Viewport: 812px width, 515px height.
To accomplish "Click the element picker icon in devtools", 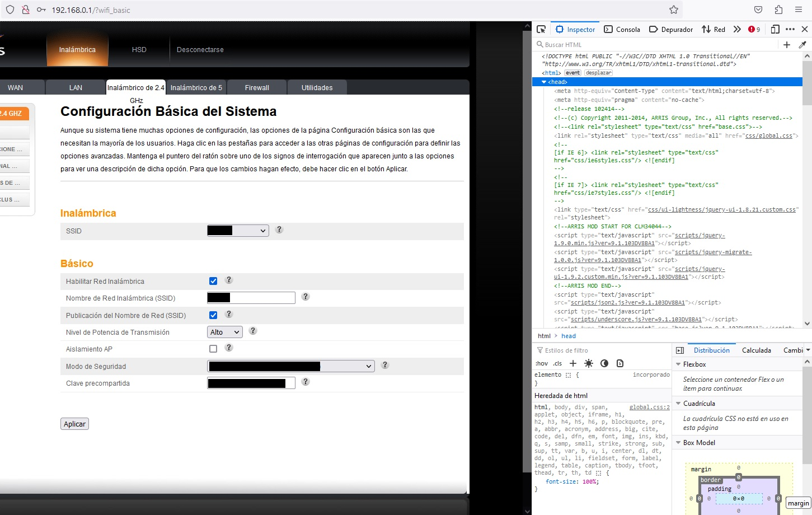I will 541,29.
